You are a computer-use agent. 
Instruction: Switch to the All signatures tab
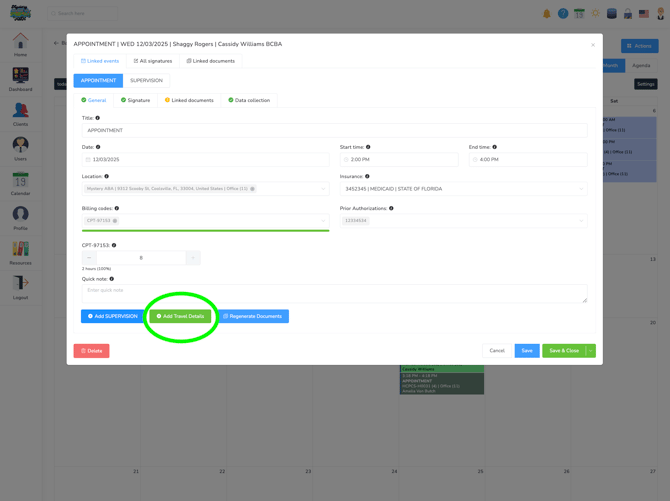tap(153, 61)
